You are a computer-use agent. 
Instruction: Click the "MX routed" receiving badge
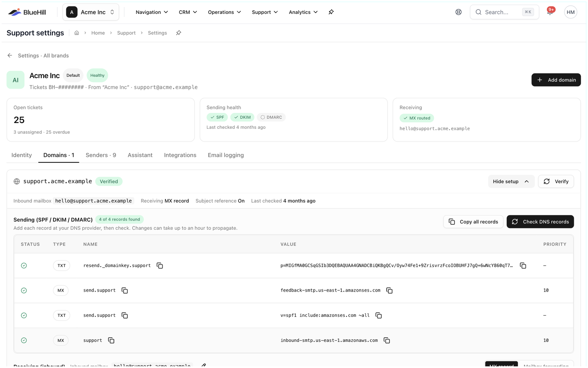416,118
